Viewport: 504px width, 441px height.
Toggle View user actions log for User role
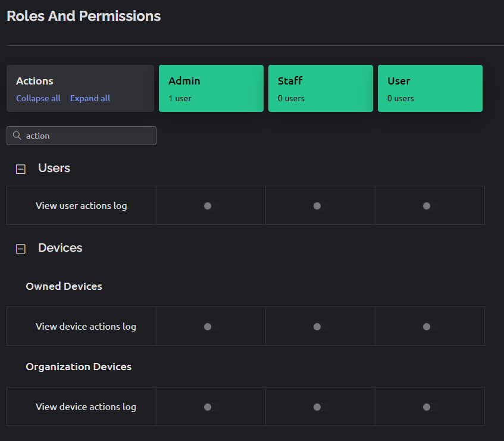430,206
